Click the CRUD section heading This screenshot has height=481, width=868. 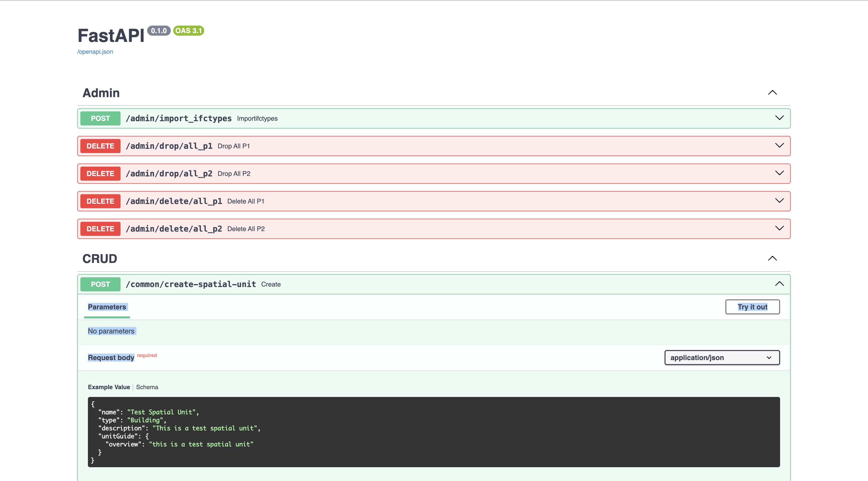coord(100,259)
